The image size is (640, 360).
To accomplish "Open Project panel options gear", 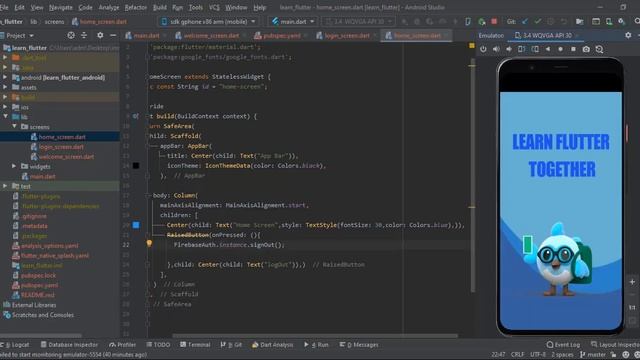I will point(100,36).
